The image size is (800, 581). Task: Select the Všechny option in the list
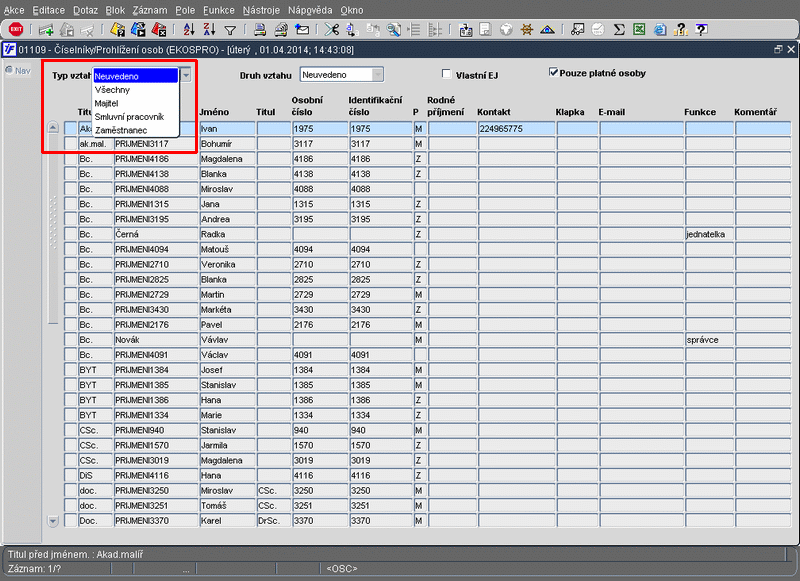112,89
